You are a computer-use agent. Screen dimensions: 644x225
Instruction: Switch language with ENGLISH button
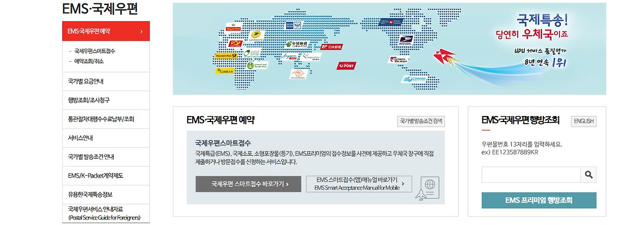(584, 121)
